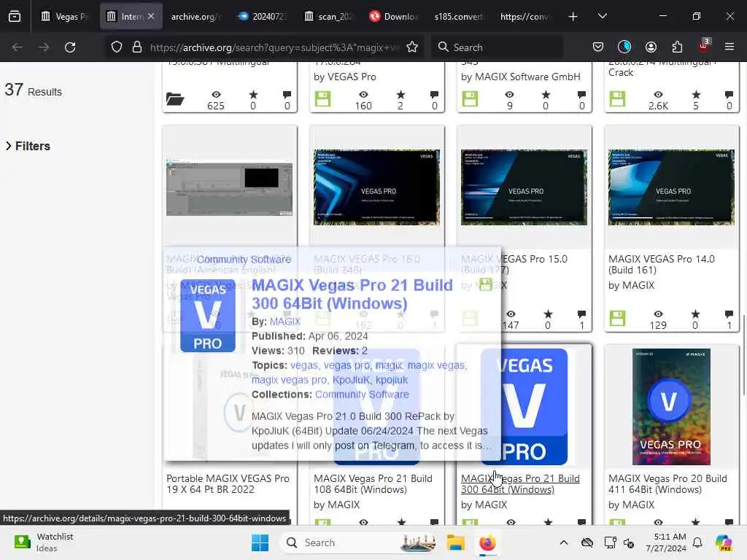Viewport: 747px width, 560px height.
Task: Switch to the s185.convert tab
Action: pos(460,16)
